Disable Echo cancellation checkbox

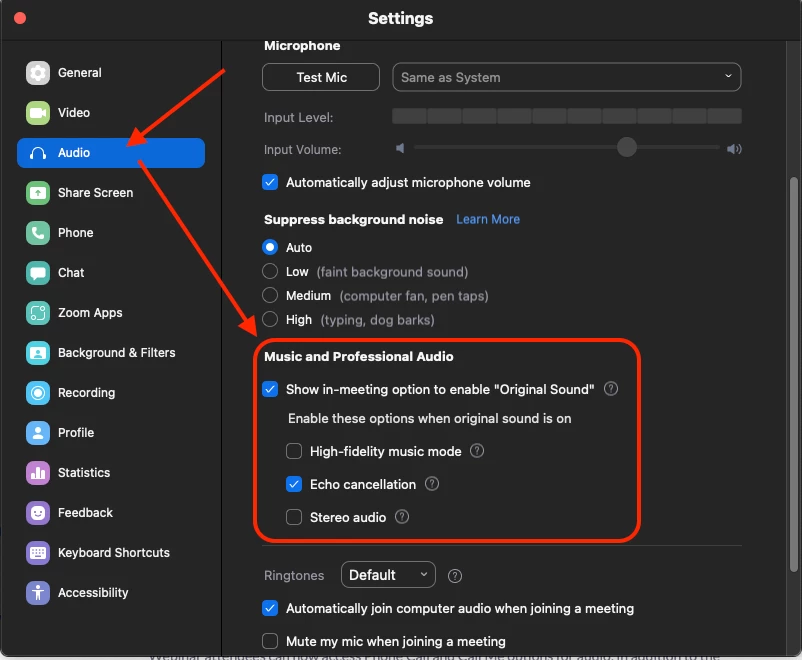coord(294,484)
